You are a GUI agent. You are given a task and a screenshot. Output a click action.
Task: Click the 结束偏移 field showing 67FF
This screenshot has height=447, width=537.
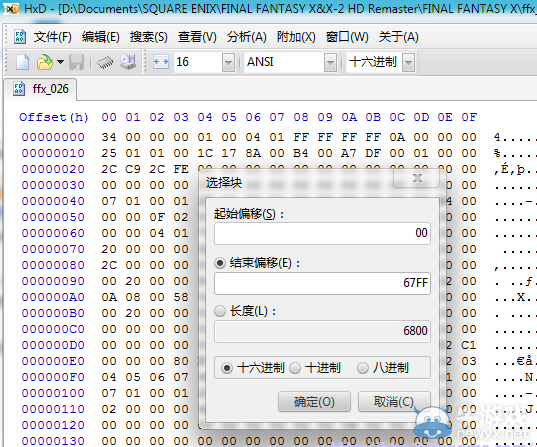coord(322,283)
